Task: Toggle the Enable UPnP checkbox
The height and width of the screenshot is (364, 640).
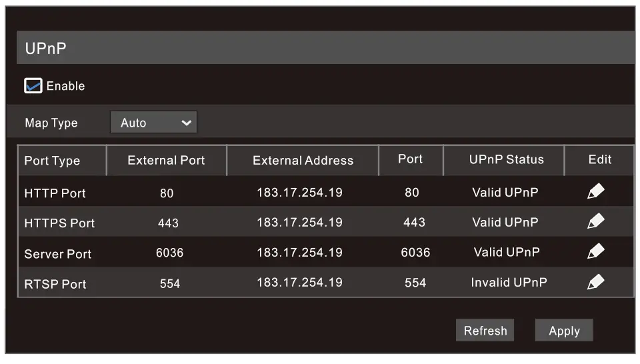Action: 33,86
